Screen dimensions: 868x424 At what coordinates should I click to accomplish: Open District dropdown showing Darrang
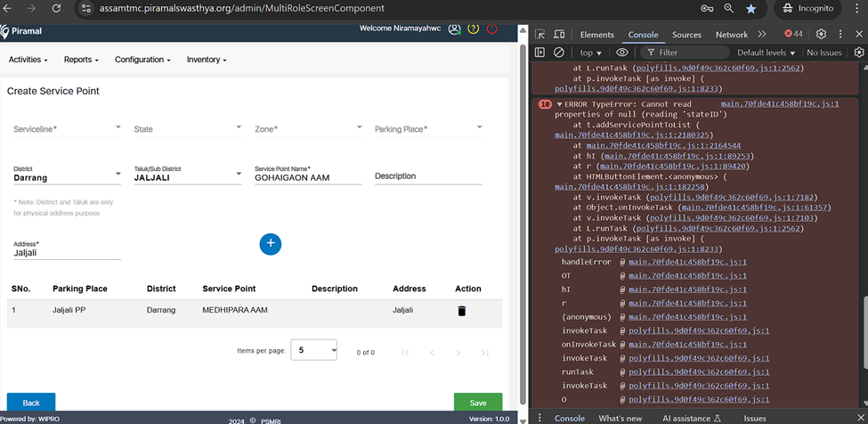click(67, 175)
